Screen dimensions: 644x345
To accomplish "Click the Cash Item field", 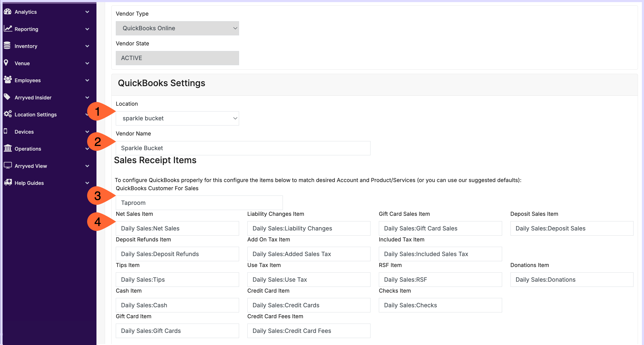I will click(x=177, y=305).
